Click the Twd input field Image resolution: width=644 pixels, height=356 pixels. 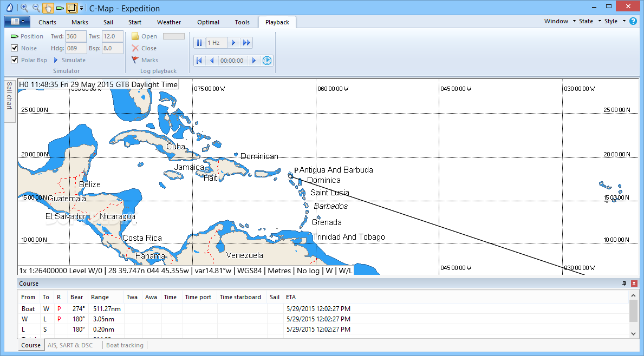(76, 36)
